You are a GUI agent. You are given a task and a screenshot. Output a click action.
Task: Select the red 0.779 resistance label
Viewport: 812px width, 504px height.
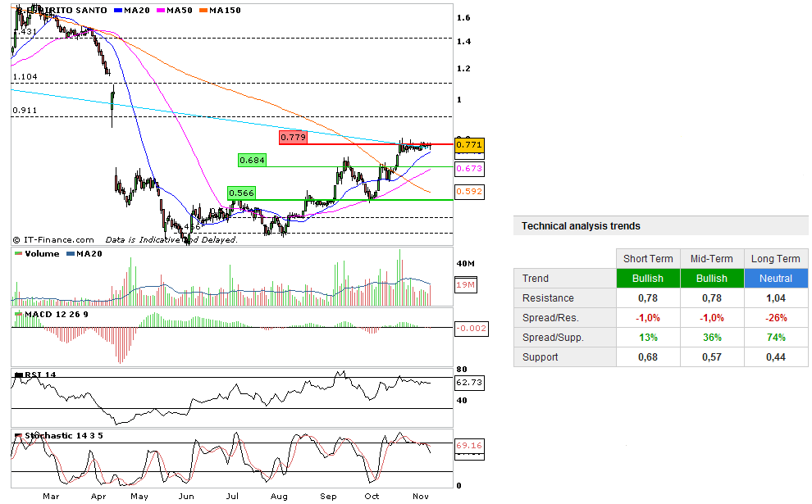point(293,137)
